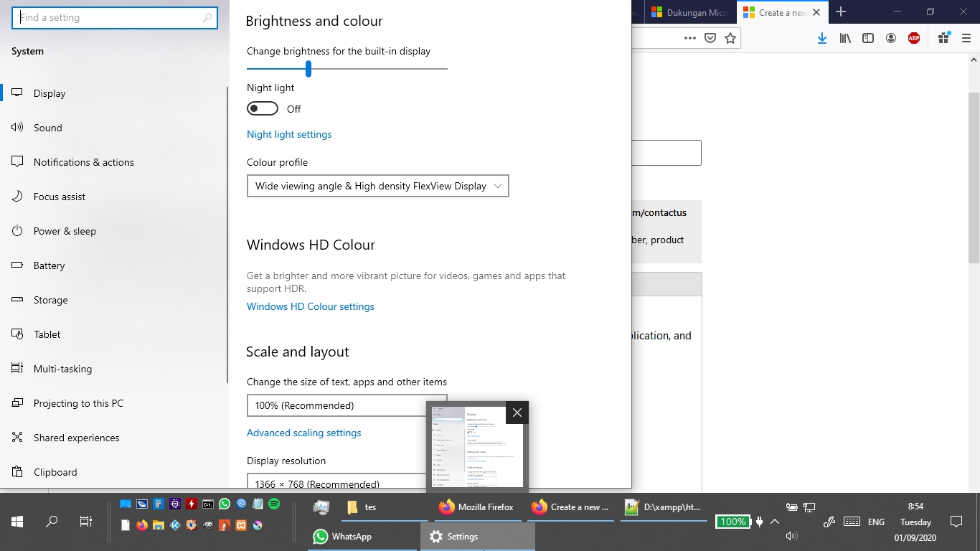Open Windows taskbar search
This screenshot has width=980, height=551.
(51, 522)
